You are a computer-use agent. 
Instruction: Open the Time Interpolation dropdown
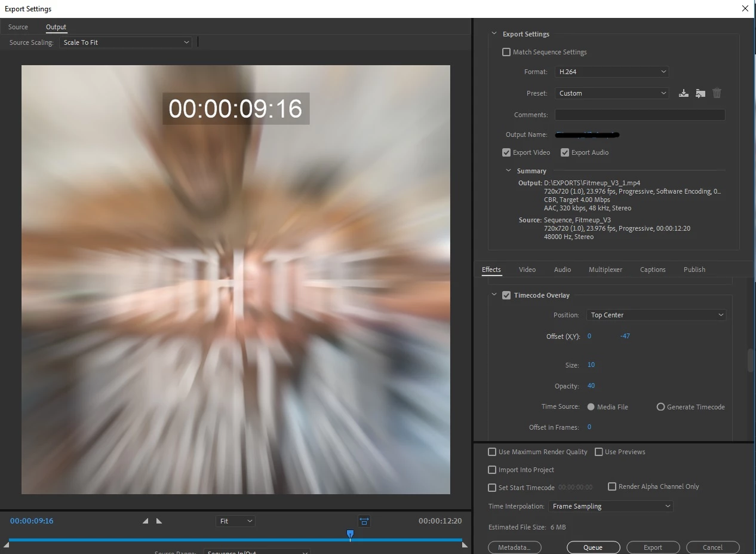pyautogui.click(x=610, y=506)
